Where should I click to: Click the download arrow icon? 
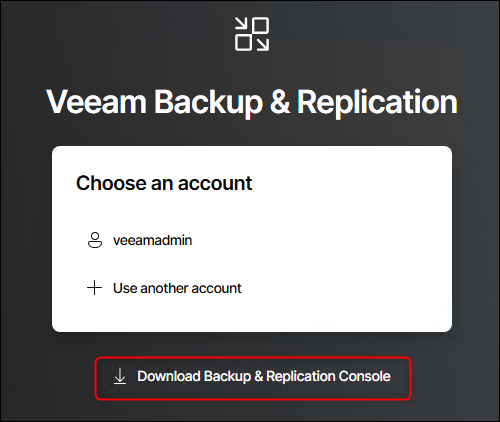pyautogui.click(x=120, y=377)
